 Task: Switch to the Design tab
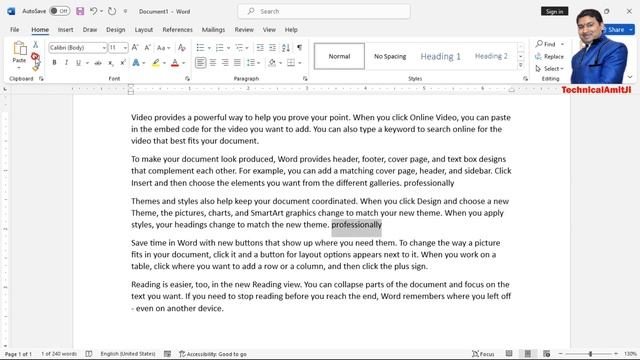click(116, 29)
